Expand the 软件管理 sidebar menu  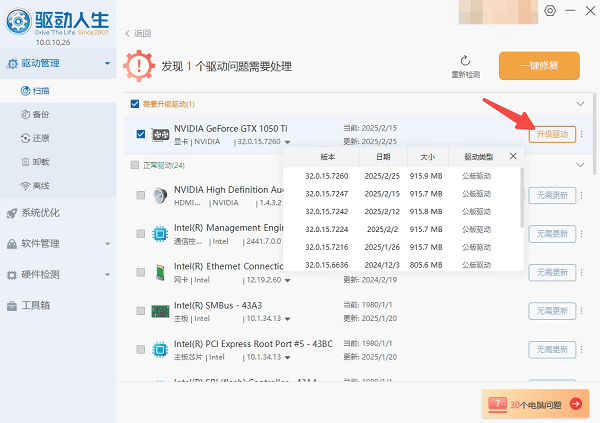click(x=107, y=243)
